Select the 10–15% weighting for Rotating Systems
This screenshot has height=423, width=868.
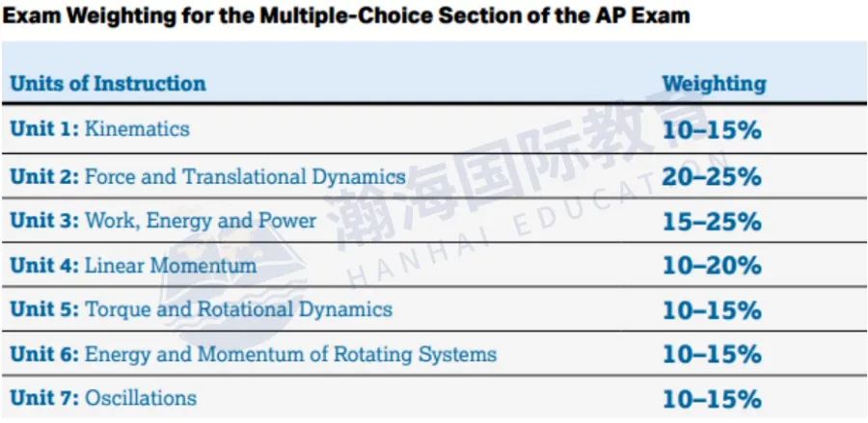pos(712,355)
